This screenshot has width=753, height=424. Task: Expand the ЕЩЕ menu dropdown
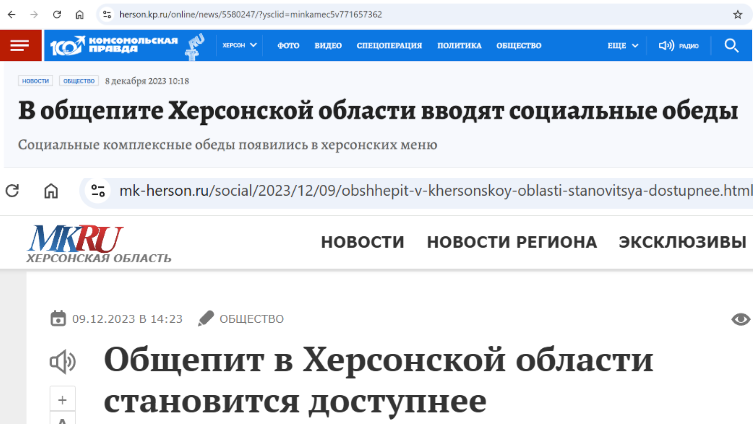[621, 46]
